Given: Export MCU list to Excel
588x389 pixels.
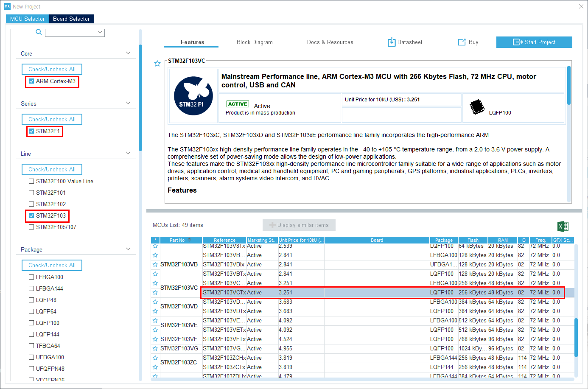Looking at the screenshot, I should pyautogui.click(x=563, y=226).
